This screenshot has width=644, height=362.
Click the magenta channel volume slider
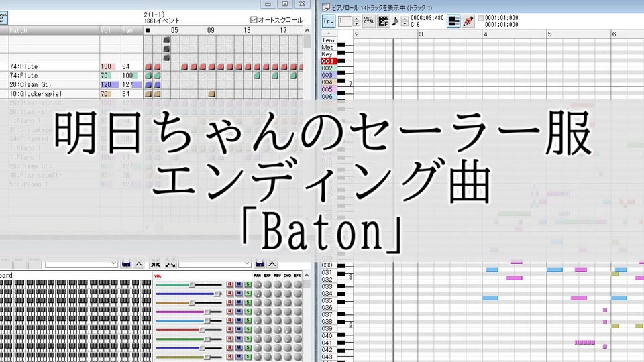coord(189,312)
